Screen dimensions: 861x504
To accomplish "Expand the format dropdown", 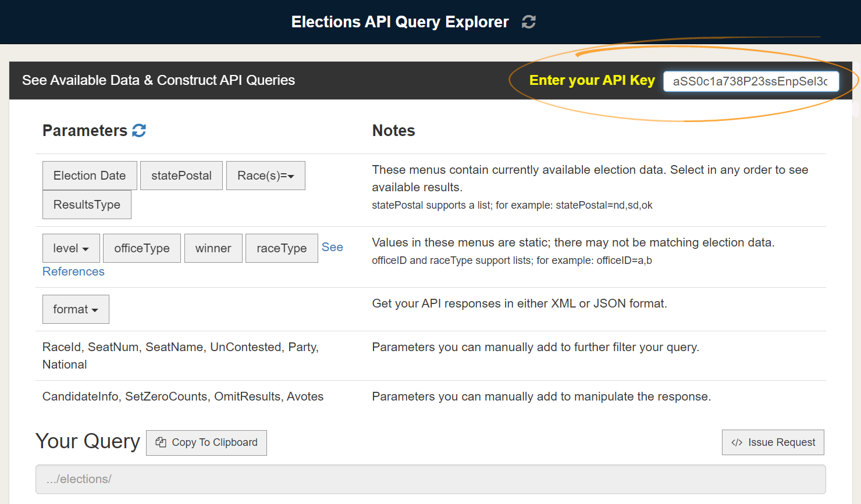I will tap(76, 309).
